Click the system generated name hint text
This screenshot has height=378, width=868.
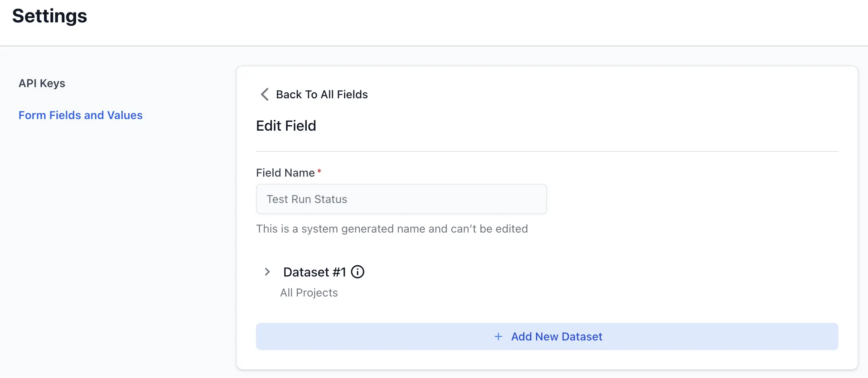392,229
